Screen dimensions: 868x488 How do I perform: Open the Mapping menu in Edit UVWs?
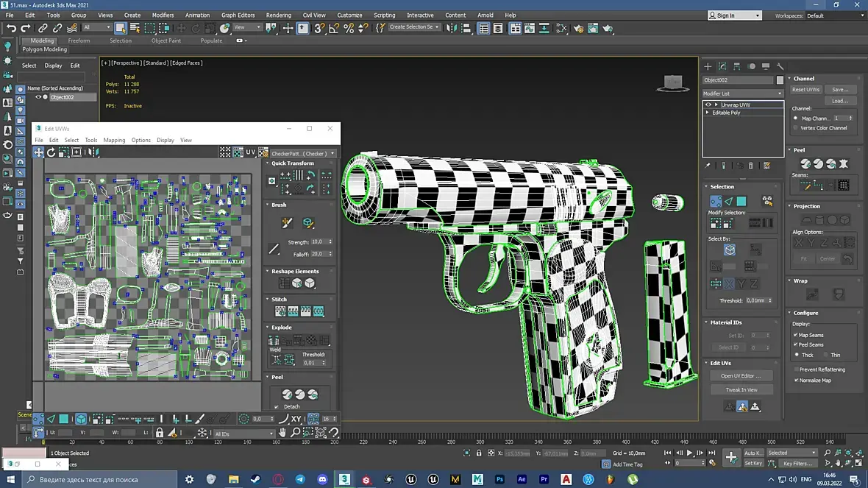point(114,140)
